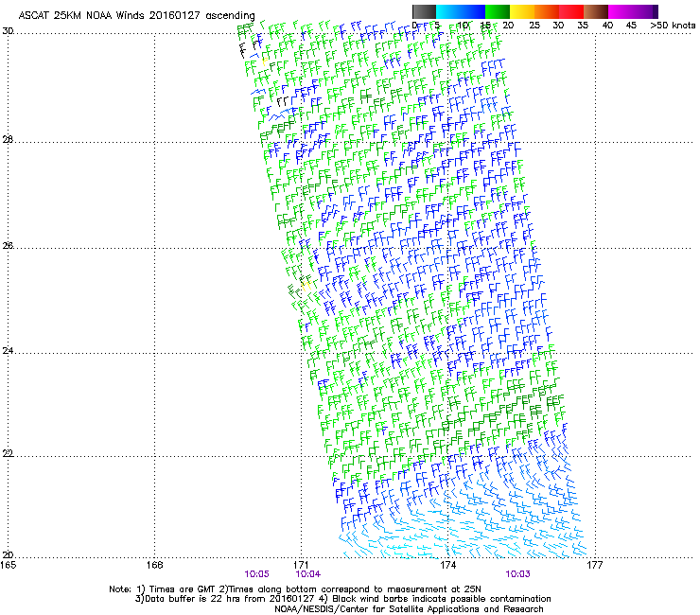Click the latitude label '28' on the left axis
Screen dimensions: 700x615
(x=8, y=140)
